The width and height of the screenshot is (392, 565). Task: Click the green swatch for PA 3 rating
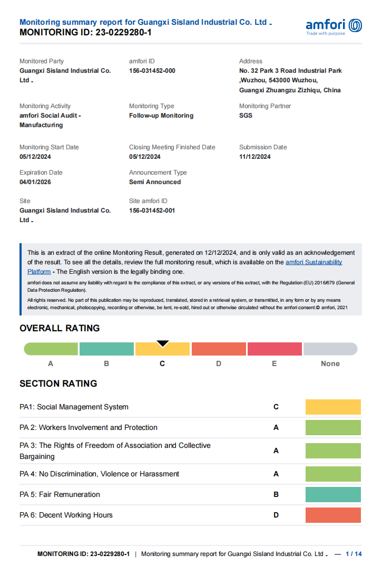coord(333,451)
